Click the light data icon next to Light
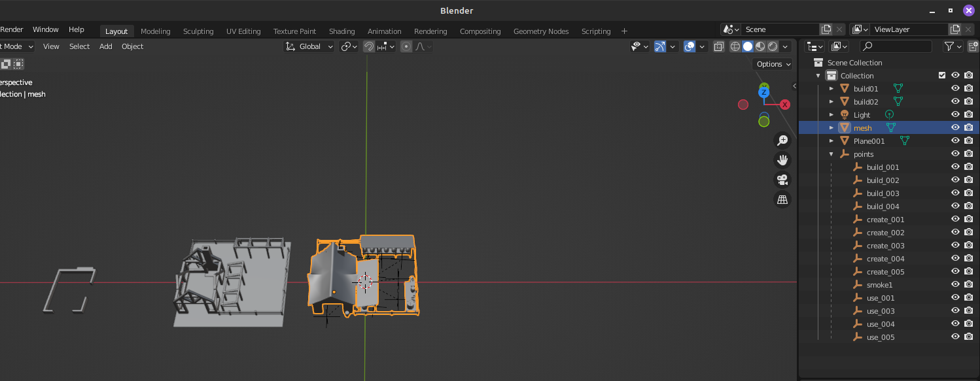The width and height of the screenshot is (980, 381). click(889, 114)
